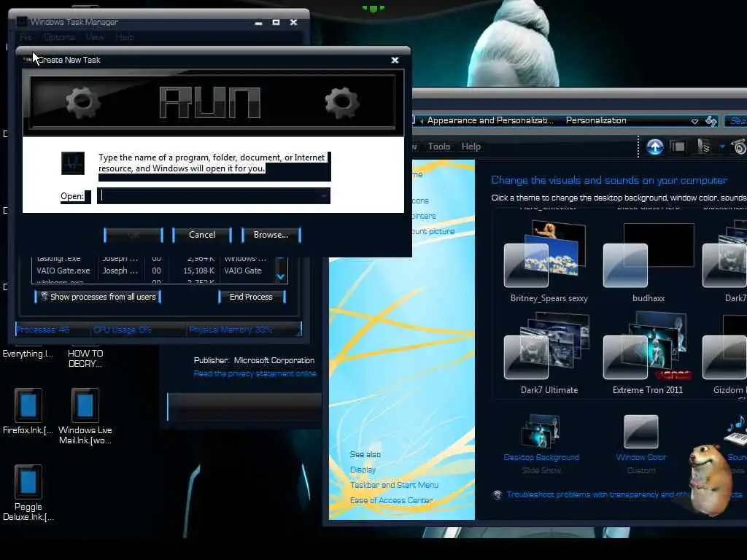Click CPU Usage in Task Manager status bar
The width and height of the screenshot is (747, 560).
coord(122,330)
